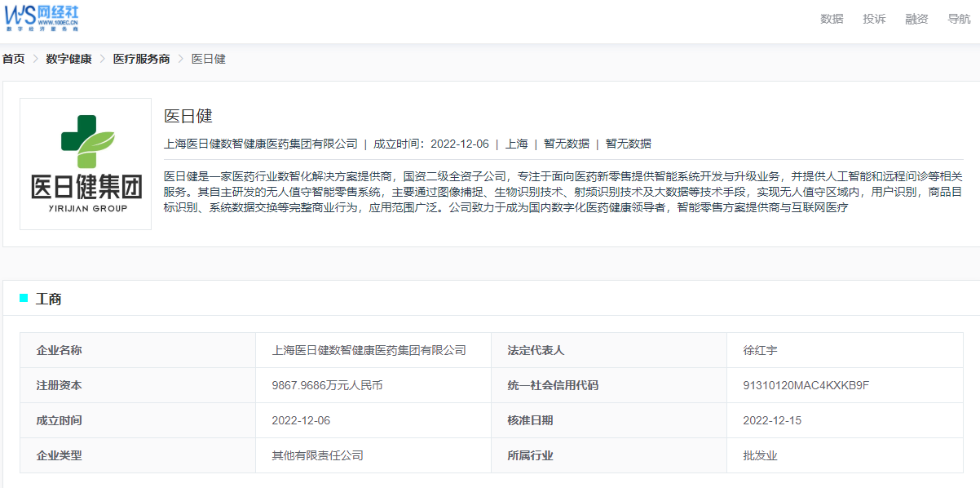The image size is (980, 488).
Task: Open 医疗服务商 breadcrumb link
Action: tap(141, 59)
